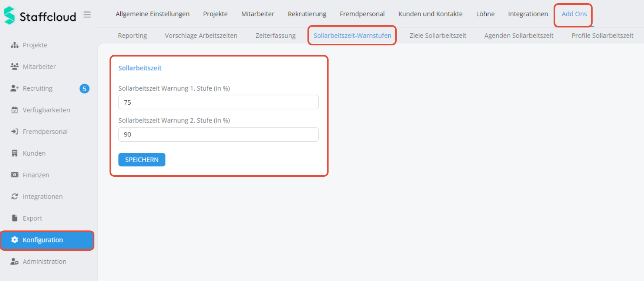The height and width of the screenshot is (281, 644).
Task: Open the Kunden und Kontakte tab
Action: [431, 14]
